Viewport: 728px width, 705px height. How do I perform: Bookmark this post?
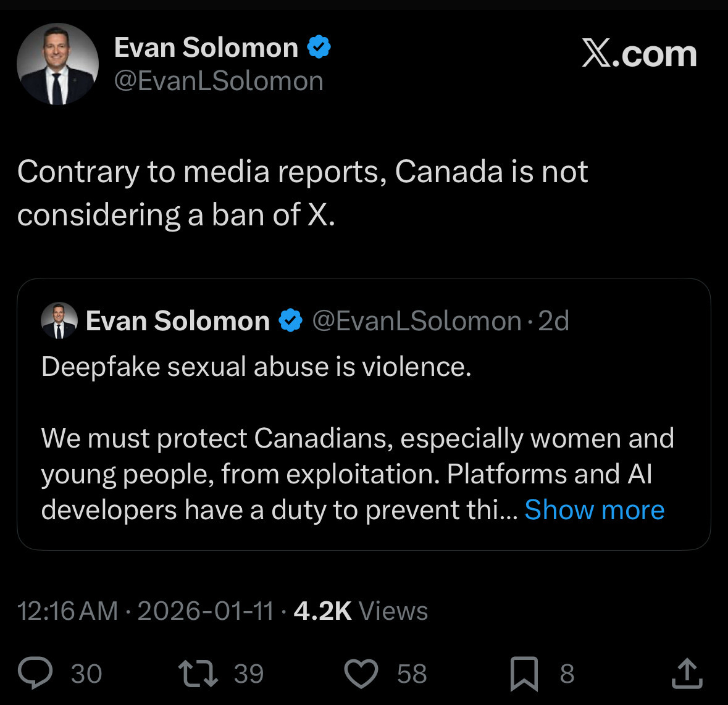pos(524,674)
